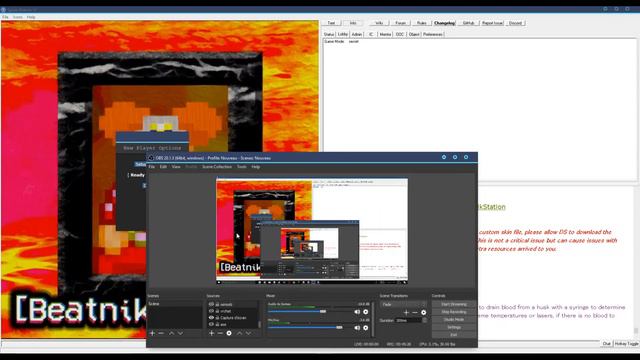640x360 pixels.
Task: Open OBS File menu
Action: (151, 167)
